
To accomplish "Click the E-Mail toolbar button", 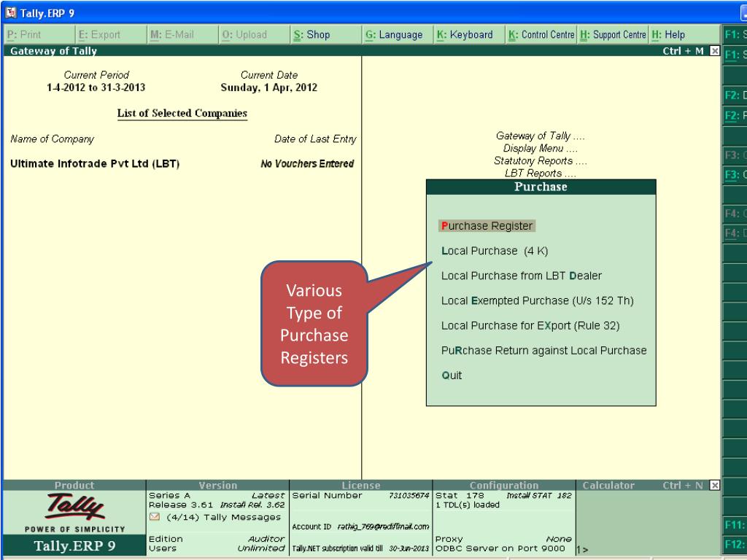I will (183, 35).
